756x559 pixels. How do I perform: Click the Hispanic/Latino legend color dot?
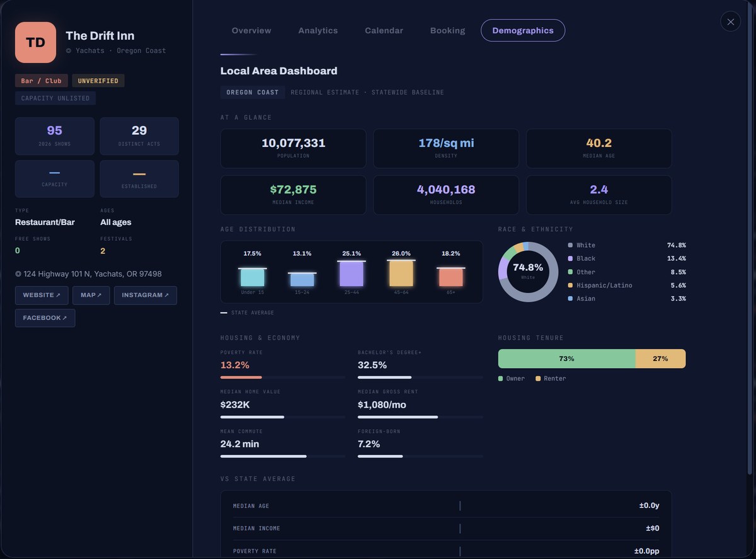click(571, 285)
